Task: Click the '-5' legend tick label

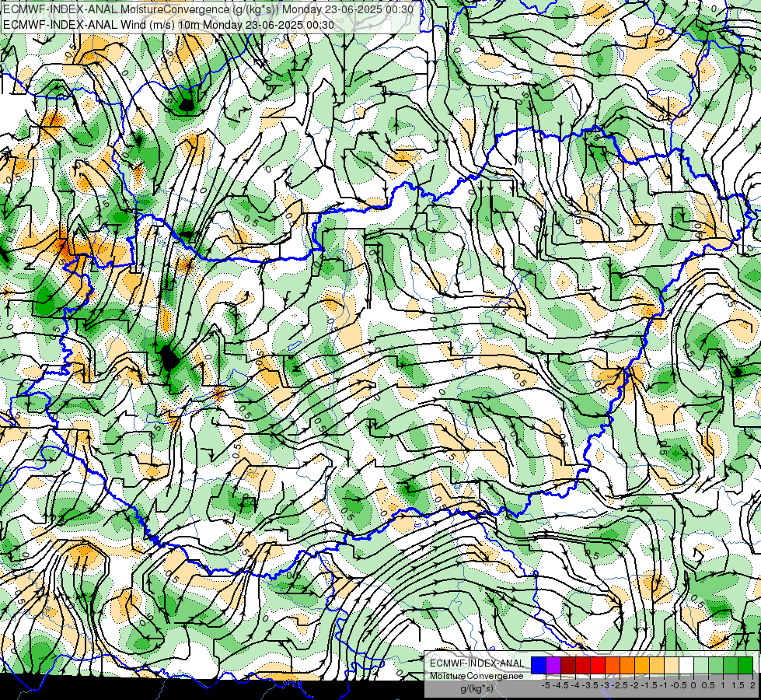Action: [546, 685]
